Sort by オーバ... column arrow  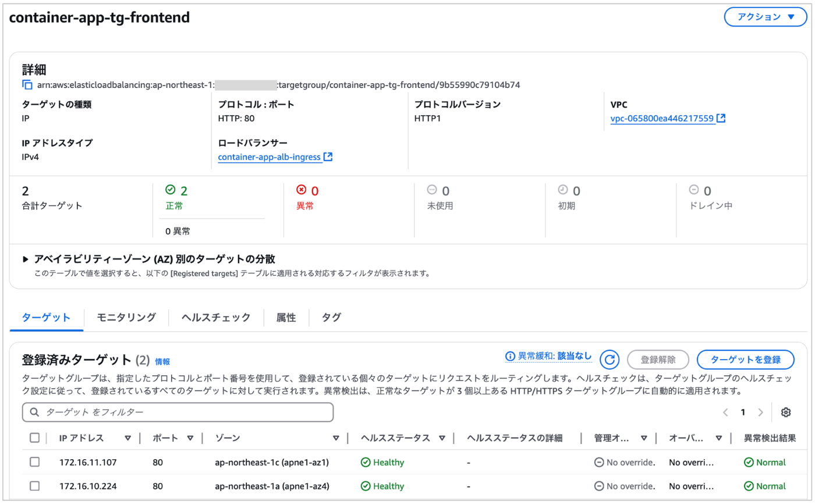click(x=719, y=438)
